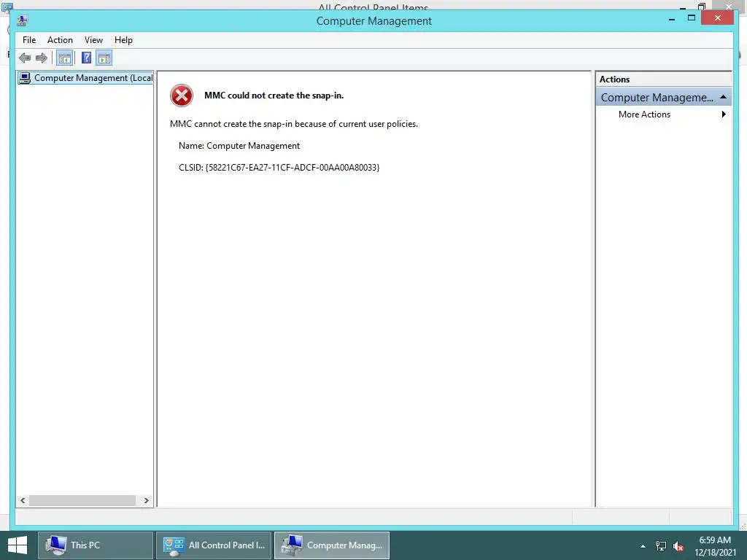Viewport: 747px width, 560px height.
Task: Click the CLSID value line
Action: [279, 168]
